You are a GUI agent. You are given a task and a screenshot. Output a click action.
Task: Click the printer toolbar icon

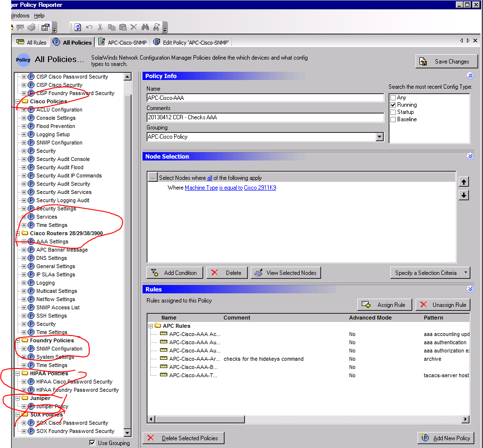32,28
